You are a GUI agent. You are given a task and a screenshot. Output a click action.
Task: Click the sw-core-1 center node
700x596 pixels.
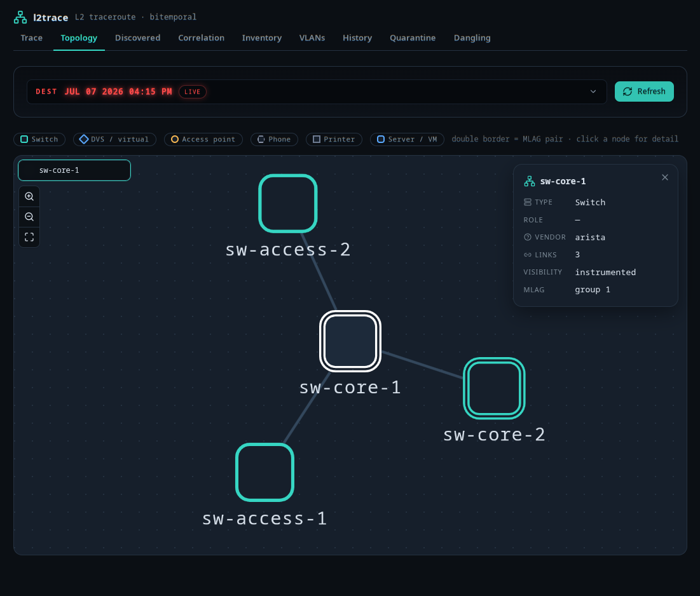coord(350,341)
